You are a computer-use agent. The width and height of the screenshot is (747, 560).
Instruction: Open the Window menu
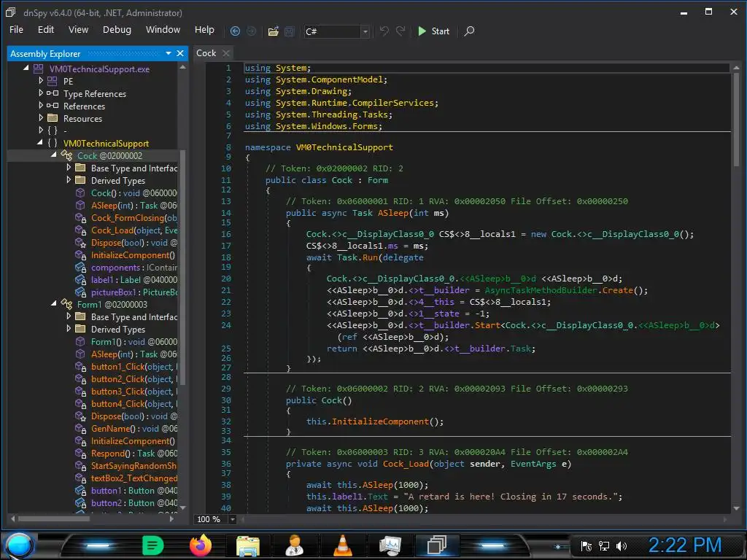pos(163,30)
